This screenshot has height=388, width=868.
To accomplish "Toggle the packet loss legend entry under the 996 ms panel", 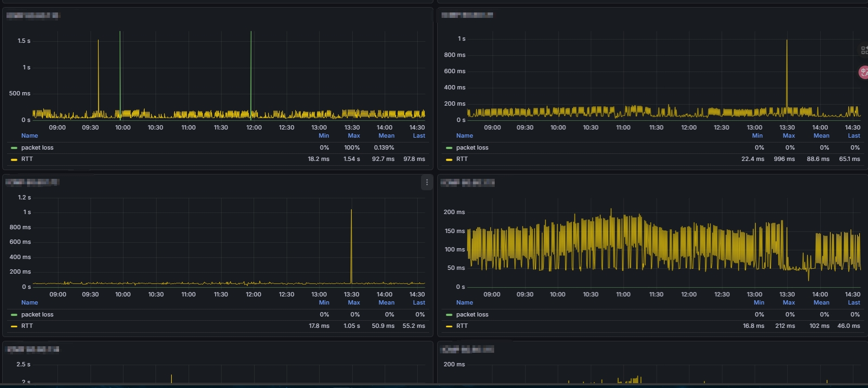I will [472, 147].
